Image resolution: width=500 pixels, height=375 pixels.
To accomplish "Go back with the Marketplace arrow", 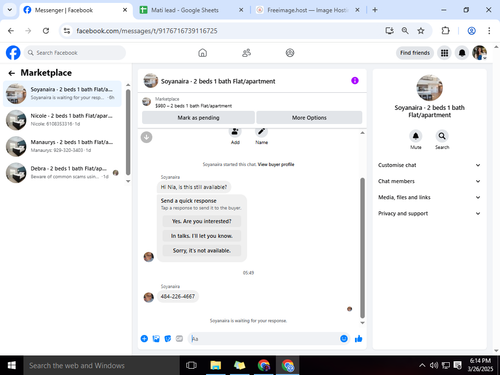I will tap(12, 73).
